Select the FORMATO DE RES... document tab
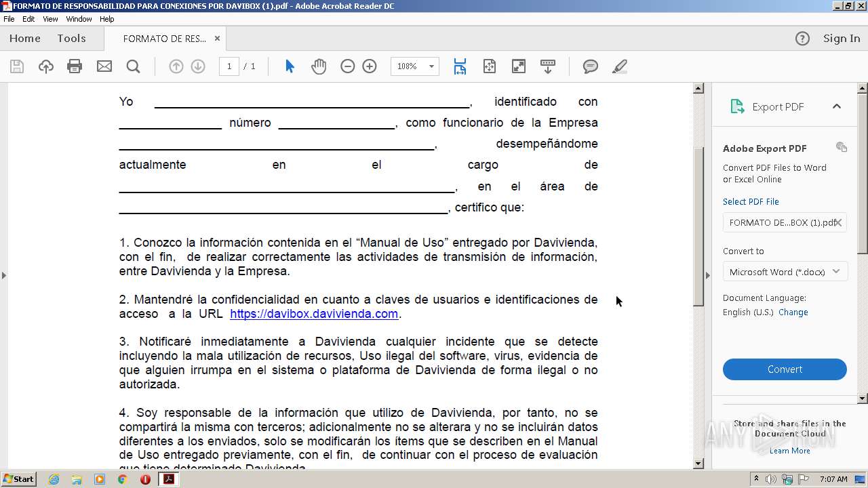The width and height of the screenshot is (868, 488). click(x=165, y=39)
